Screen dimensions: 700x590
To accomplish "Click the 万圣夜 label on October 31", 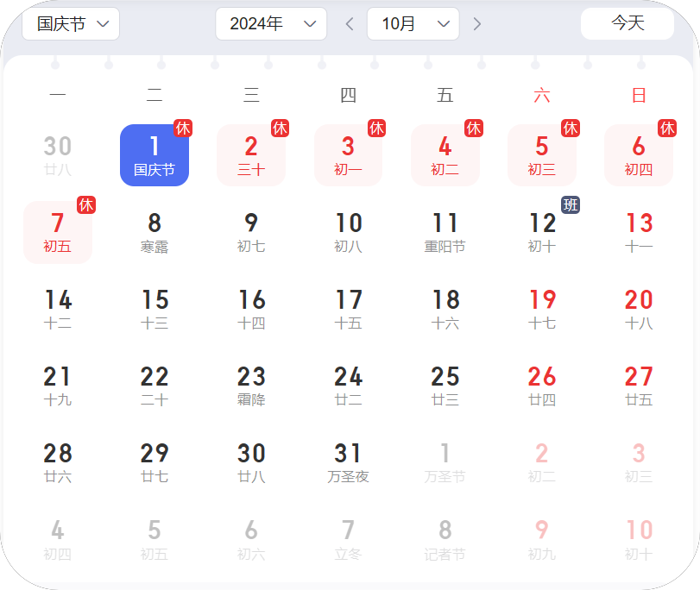I will click(x=348, y=475).
